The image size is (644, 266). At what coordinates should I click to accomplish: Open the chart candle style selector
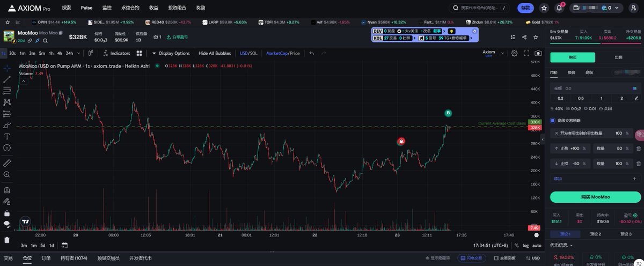pyautogui.click(x=90, y=53)
